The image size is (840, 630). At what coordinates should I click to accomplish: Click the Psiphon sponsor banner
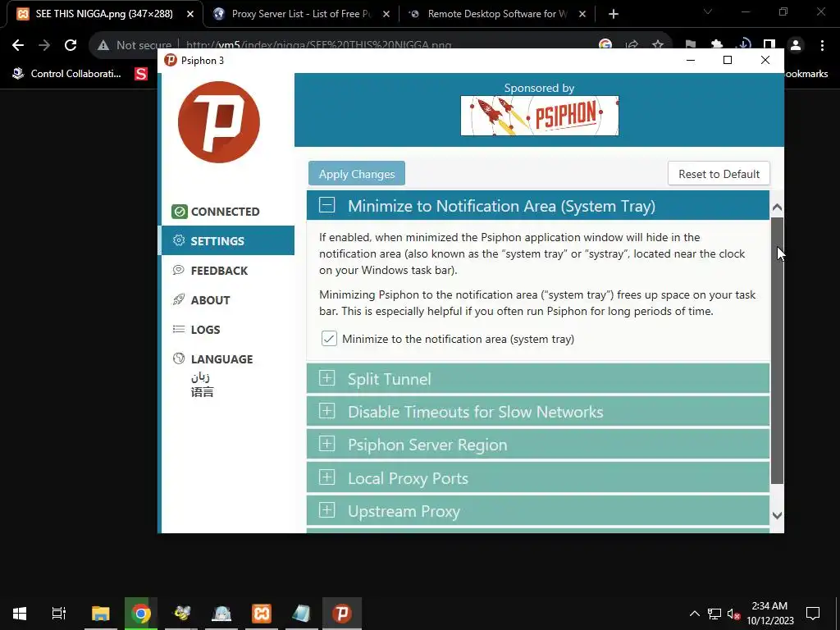(540, 116)
